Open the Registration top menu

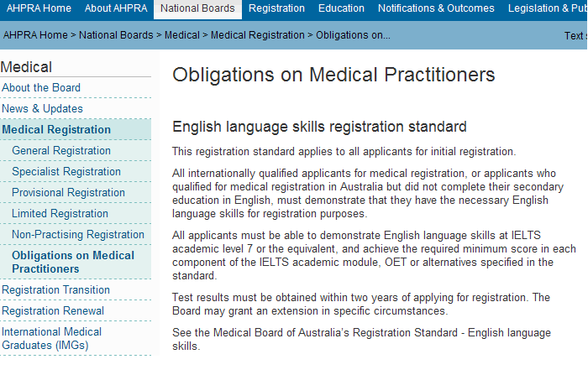point(276,8)
